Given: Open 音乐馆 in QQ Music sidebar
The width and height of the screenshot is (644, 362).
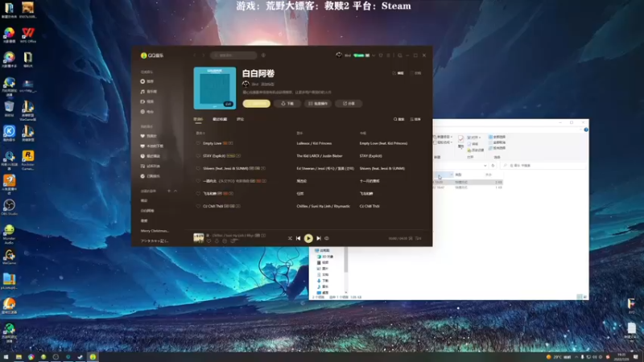Looking at the screenshot, I should click(149, 92).
